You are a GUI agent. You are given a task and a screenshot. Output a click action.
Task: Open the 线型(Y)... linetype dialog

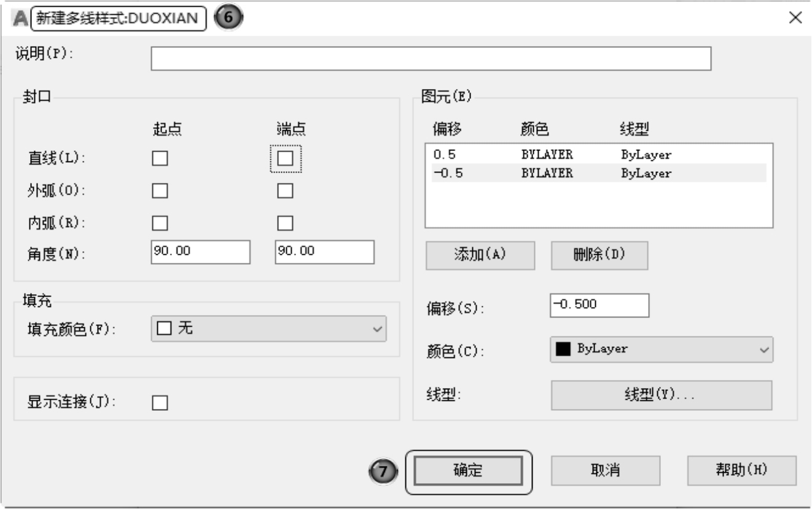click(x=661, y=395)
